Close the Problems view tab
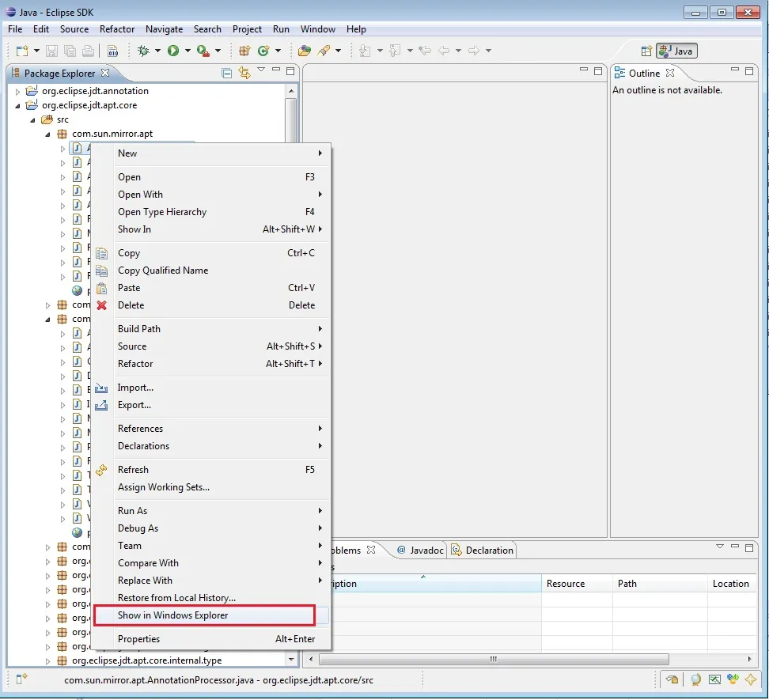 pyautogui.click(x=371, y=550)
